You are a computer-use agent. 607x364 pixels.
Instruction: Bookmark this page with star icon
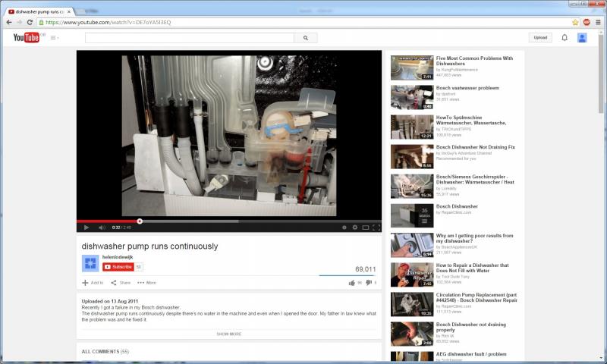pos(575,22)
